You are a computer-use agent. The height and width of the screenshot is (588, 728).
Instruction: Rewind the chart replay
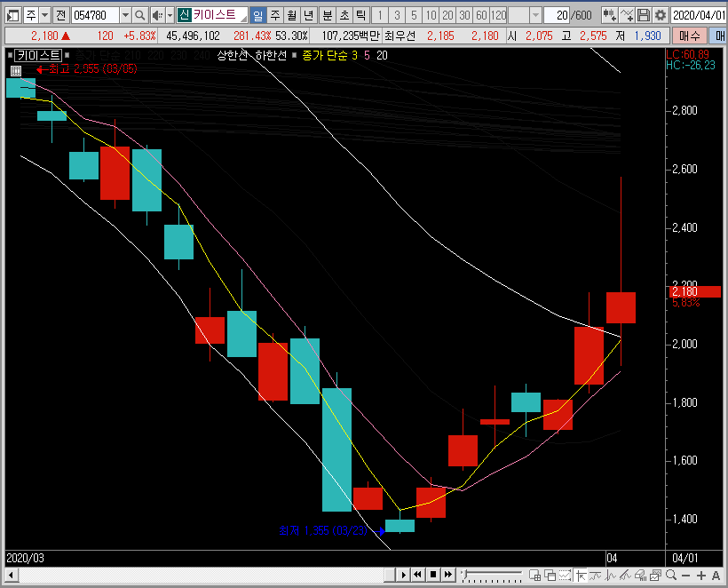pos(418,575)
